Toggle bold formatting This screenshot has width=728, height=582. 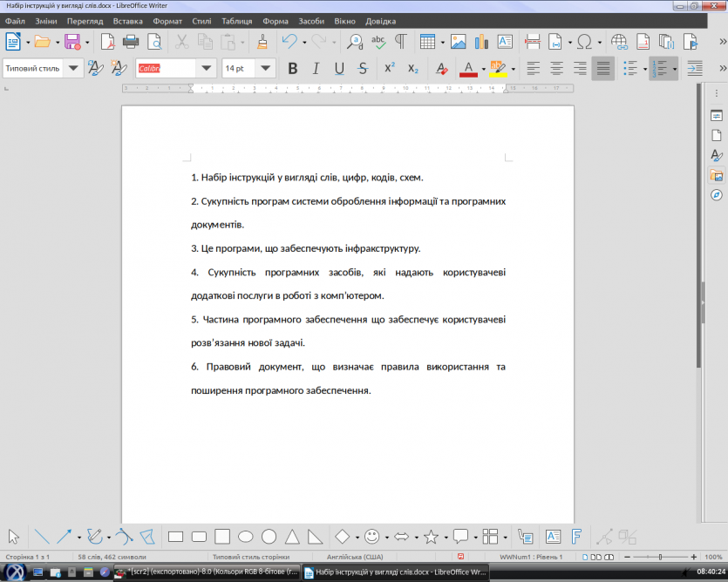click(x=292, y=67)
